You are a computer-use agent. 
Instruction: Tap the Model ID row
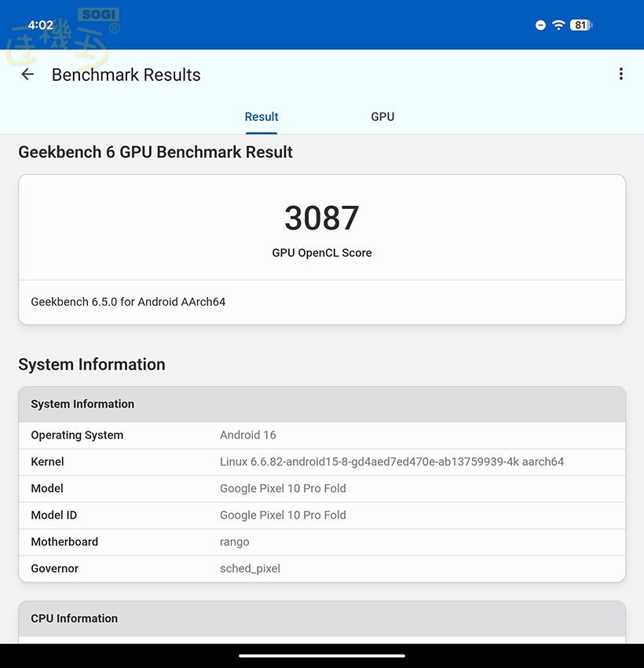point(321,516)
